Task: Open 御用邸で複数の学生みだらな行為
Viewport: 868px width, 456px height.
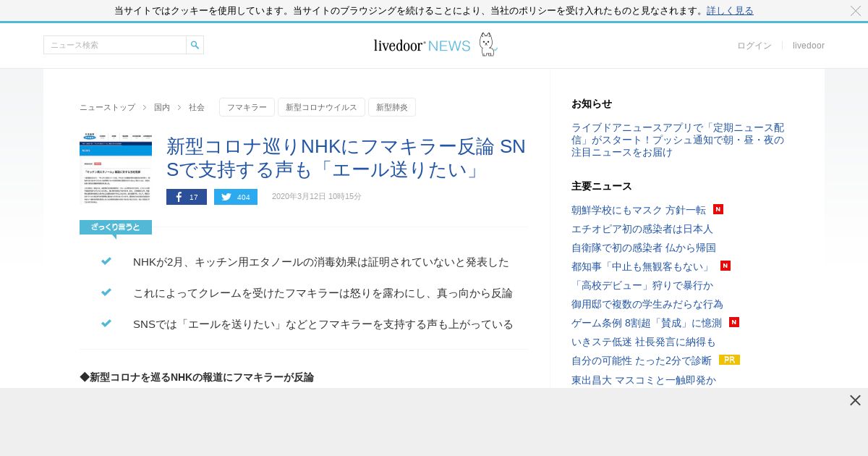Action: pyautogui.click(x=647, y=304)
